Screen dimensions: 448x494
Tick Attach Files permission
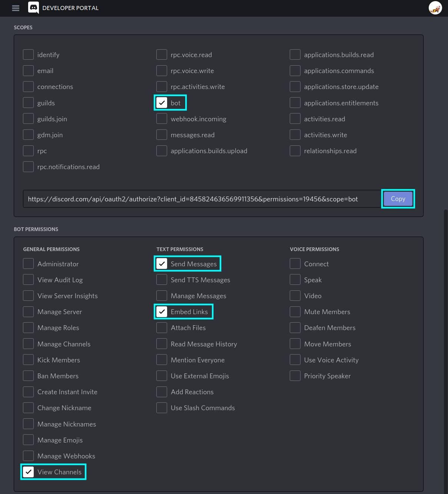tap(162, 327)
